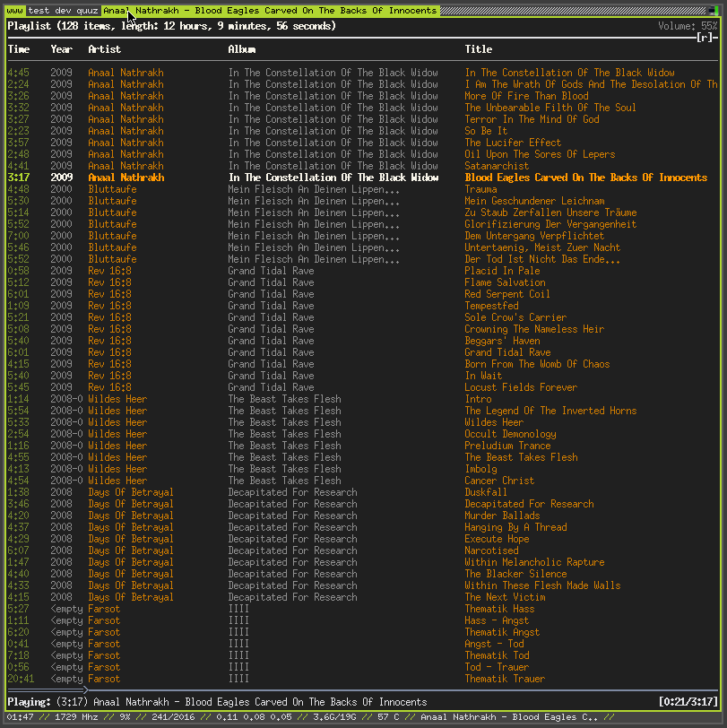Select track Oil Upon The Sores Of Lepers
Image resolution: width=727 pixels, height=728 pixels.
pos(540,153)
